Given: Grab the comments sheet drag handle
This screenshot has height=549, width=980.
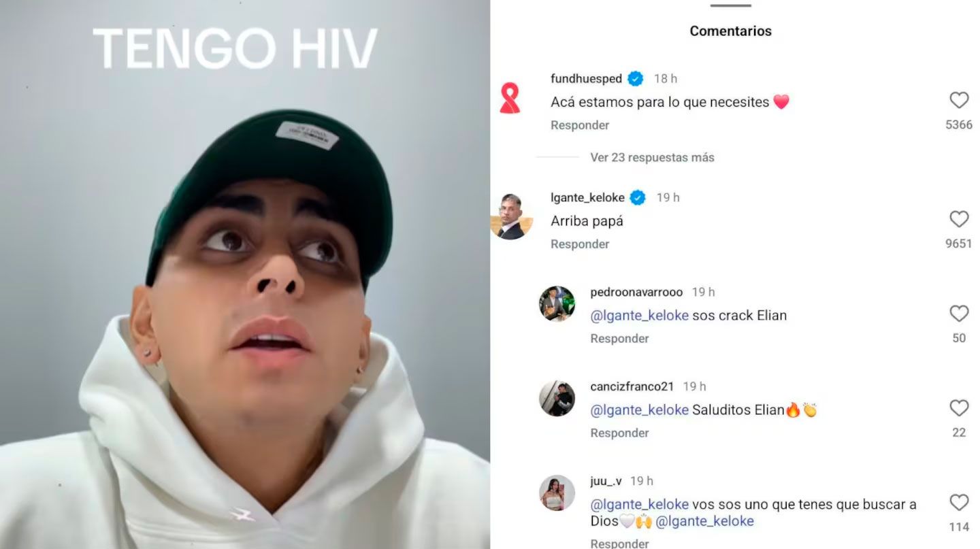Looking at the screenshot, I should point(730,5).
